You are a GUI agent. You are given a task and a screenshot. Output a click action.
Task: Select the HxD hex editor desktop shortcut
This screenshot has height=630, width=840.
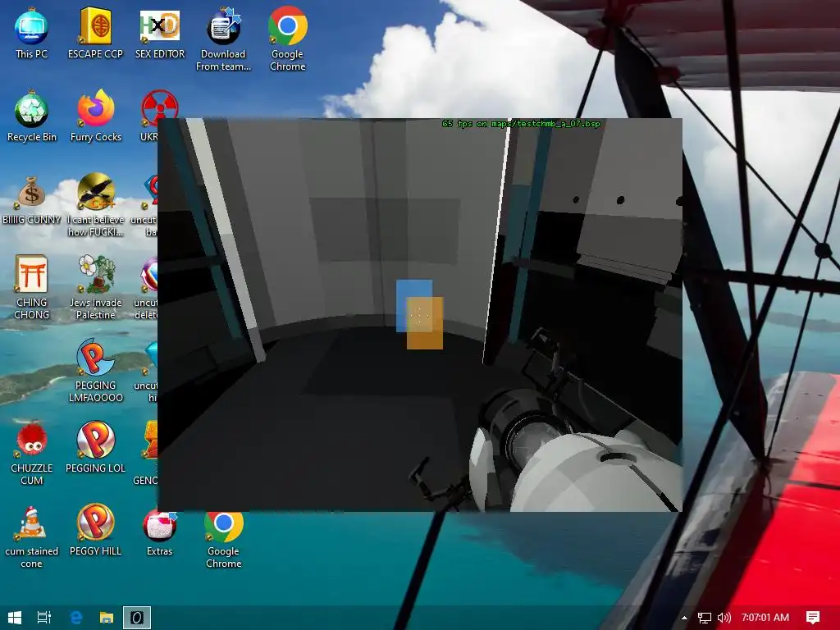160,33
